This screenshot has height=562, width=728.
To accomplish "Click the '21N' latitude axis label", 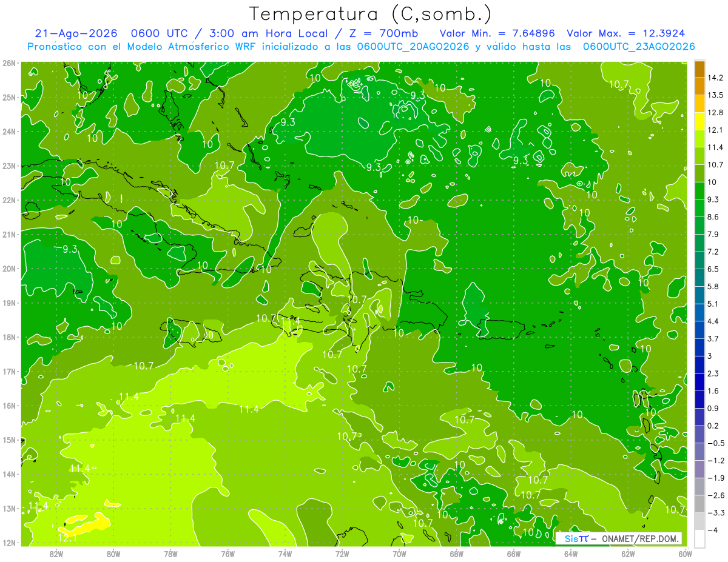I will click(x=9, y=234).
